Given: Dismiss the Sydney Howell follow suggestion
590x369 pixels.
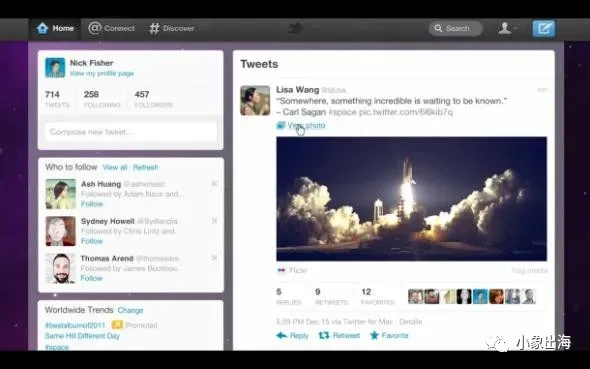Looking at the screenshot, I should click(x=214, y=221).
